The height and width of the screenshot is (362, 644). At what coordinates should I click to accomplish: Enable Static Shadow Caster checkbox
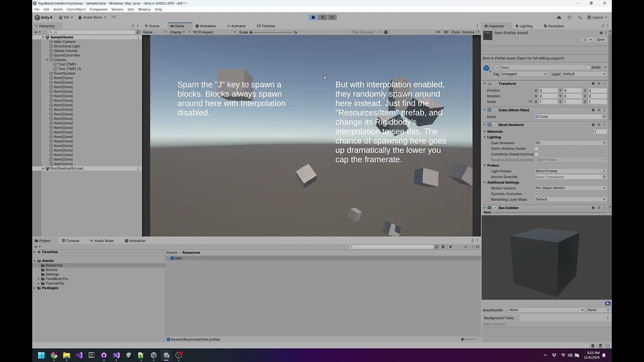coord(537,148)
